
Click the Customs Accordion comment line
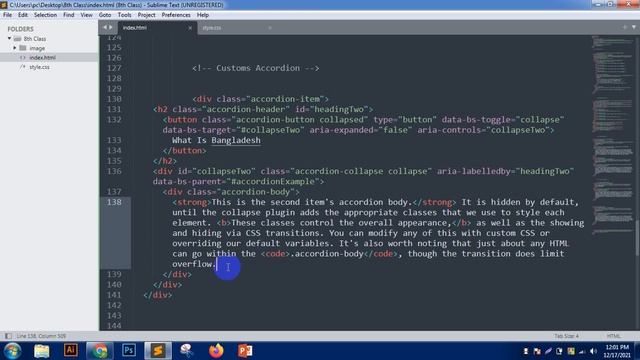(256, 68)
